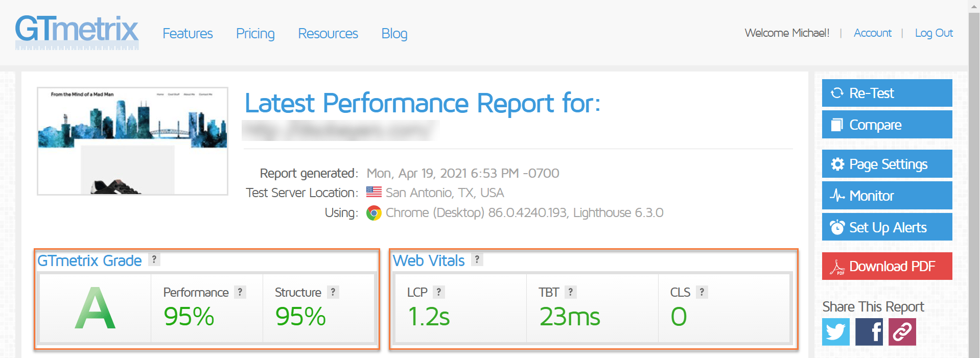This screenshot has height=358, width=980.
Task: Copy the report link icon
Action: (x=902, y=332)
